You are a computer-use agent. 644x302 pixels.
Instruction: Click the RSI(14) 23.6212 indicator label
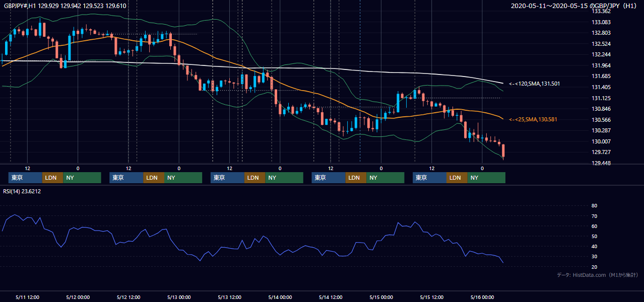22,191
